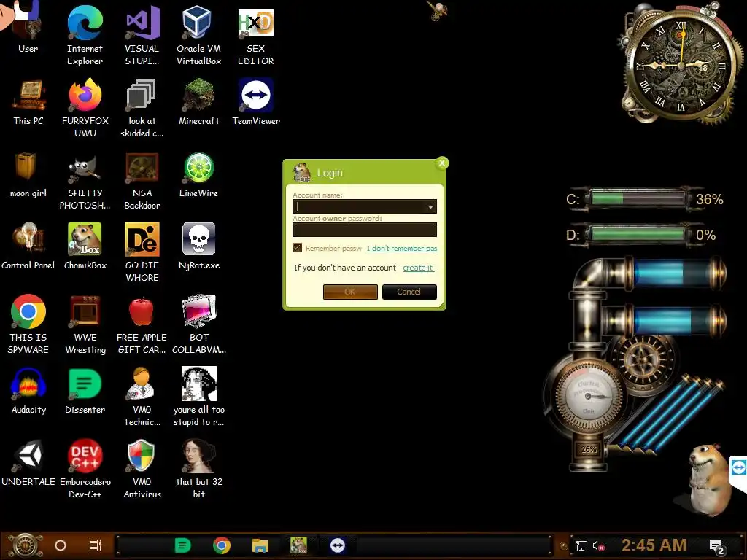Open the 'youre all too stupid' icon

pos(198,396)
